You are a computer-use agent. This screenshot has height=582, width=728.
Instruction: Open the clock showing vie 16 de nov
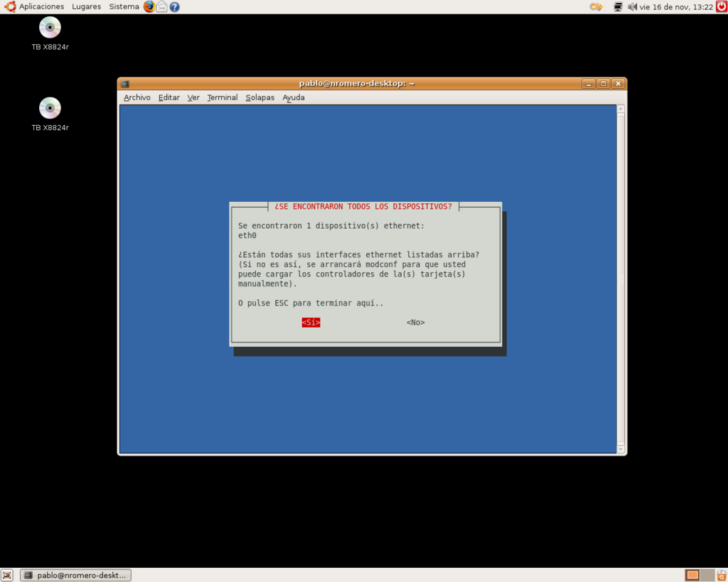pyautogui.click(x=676, y=7)
